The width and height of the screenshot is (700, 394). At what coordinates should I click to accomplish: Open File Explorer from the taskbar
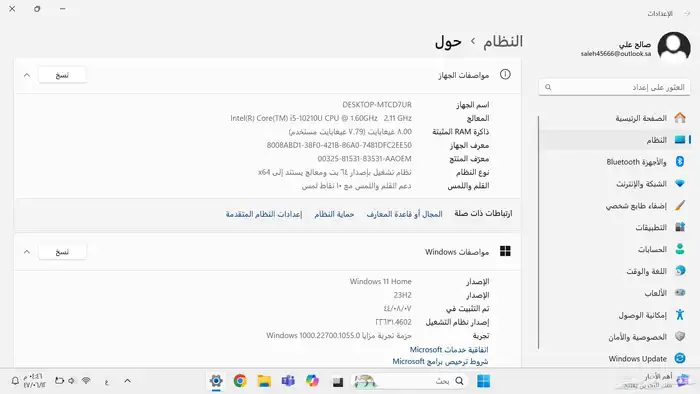point(264,381)
